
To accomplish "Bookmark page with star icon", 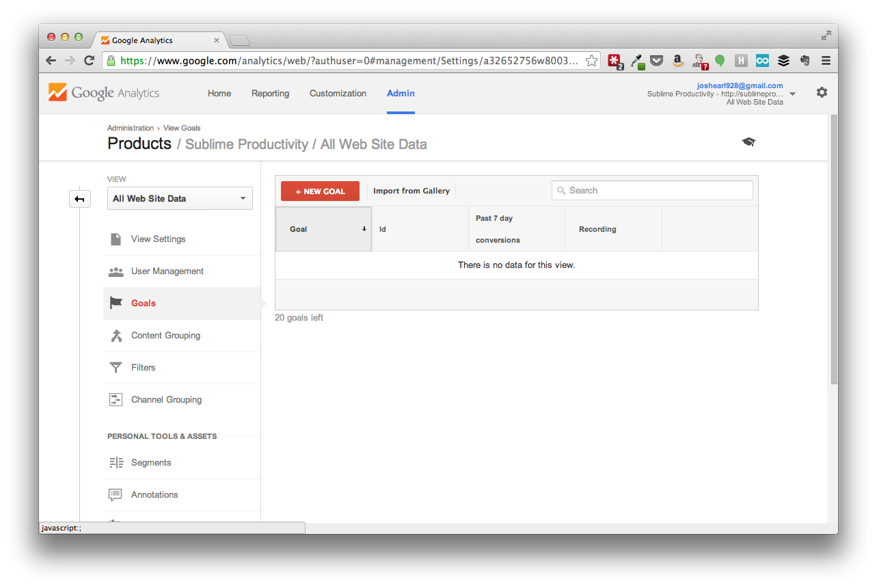I will [x=592, y=61].
